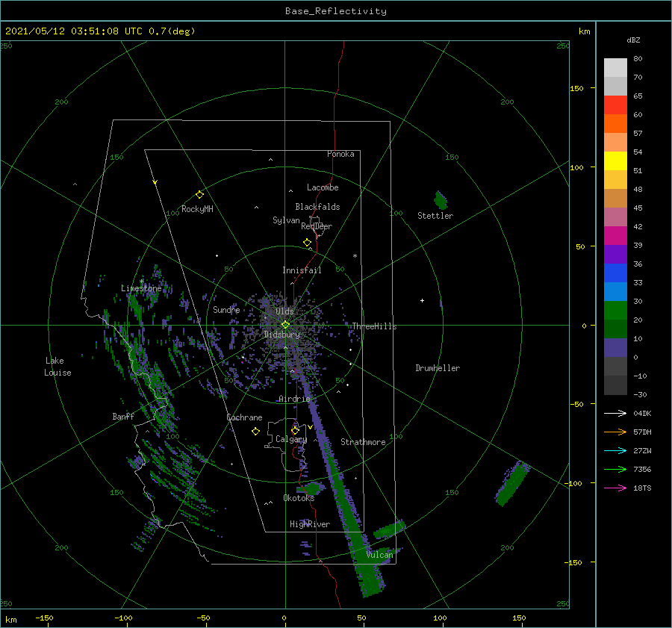The height and width of the screenshot is (628, 672).
Task: Click the Olds city label
Action: pos(284,311)
